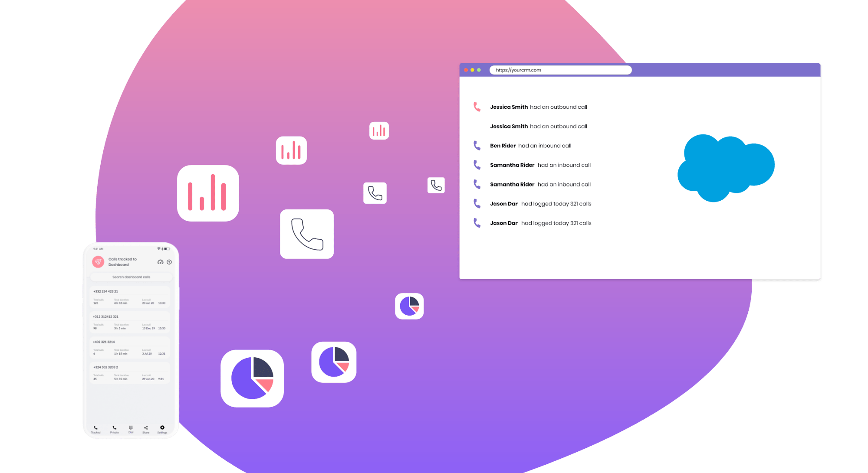Viewport: 868px width, 473px height.
Task: Click the '1 h 15 min' total duration value
Action: point(121,353)
